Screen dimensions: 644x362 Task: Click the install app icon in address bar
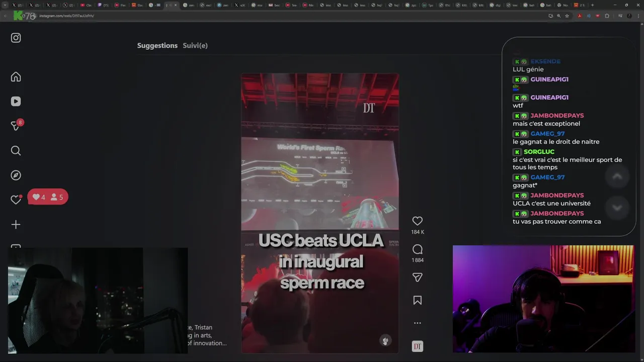(x=551, y=16)
